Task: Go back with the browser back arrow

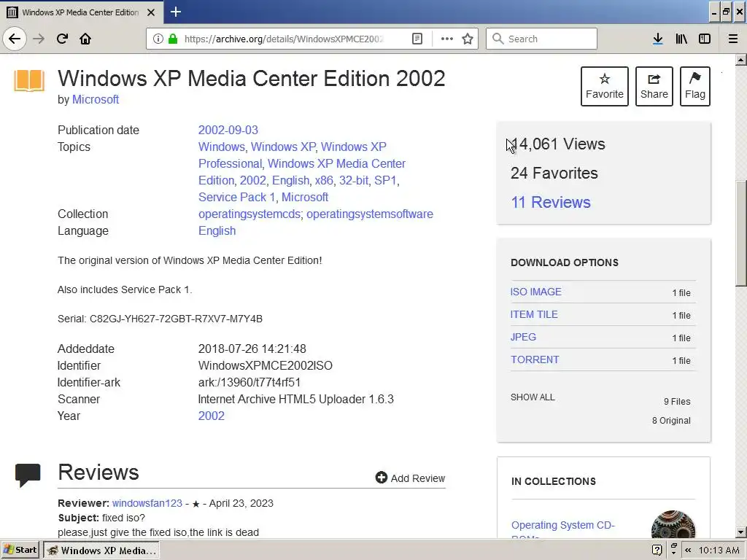Action: tap(15, 39)
